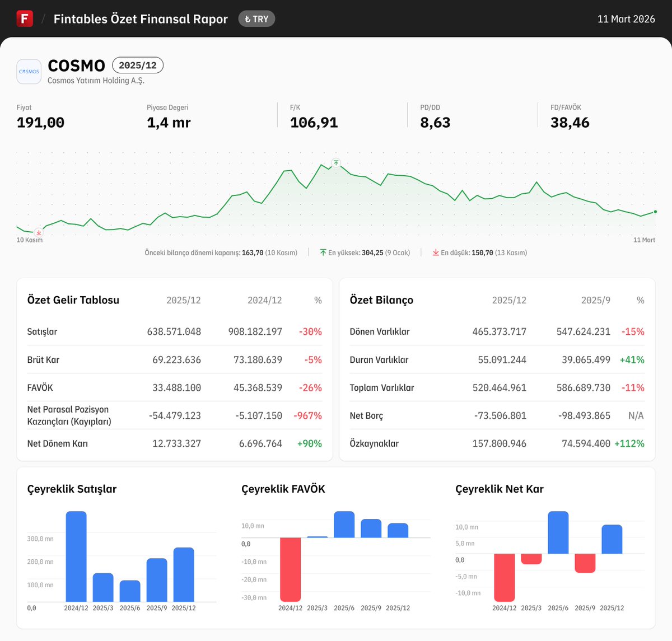Viewport: 672px width, 641px height.
Task: Click the red Fintables F logo
Action: (25, 18)
